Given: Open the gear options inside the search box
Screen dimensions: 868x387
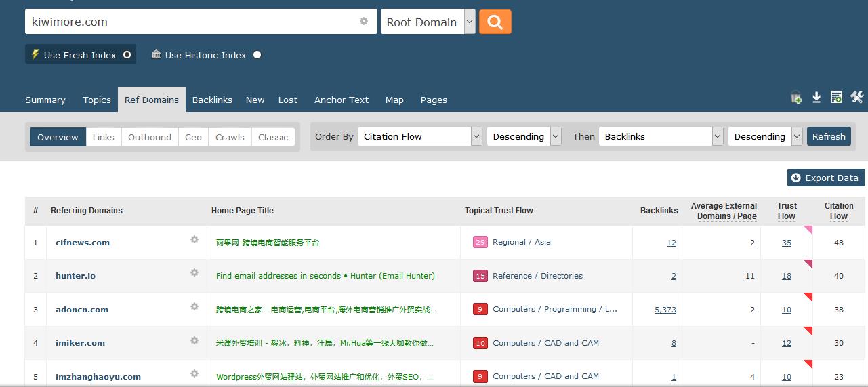Looking at the screenshot, I should pyautogui.click(x=364, y=21).
